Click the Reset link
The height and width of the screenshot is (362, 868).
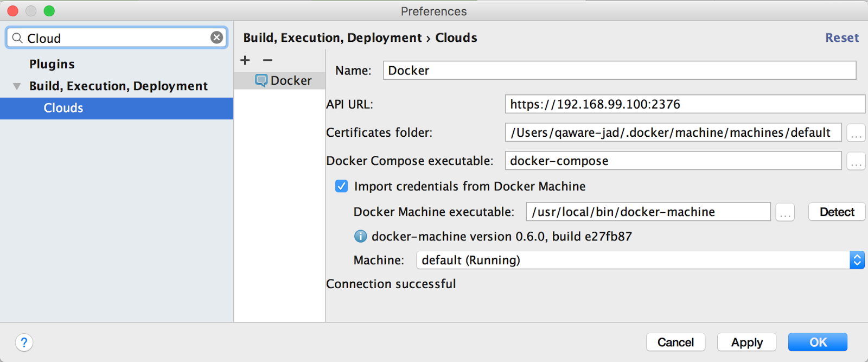(x=841, y=38)
